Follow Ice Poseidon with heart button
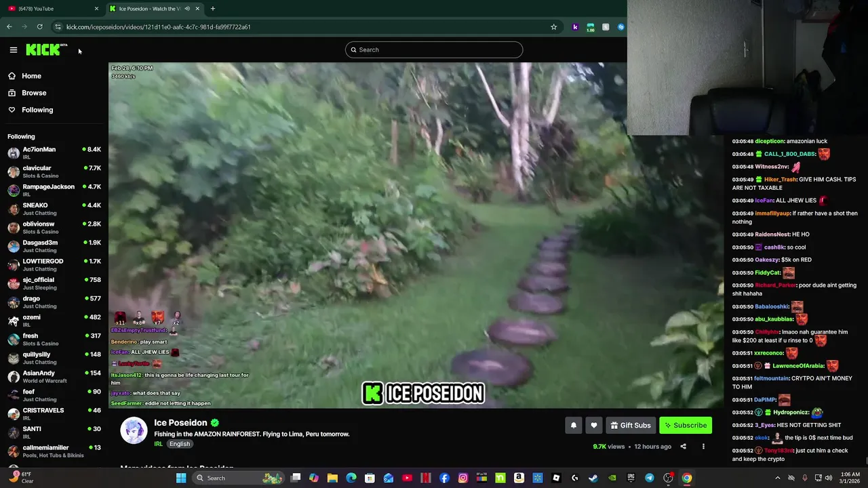 tap(594, 425)
